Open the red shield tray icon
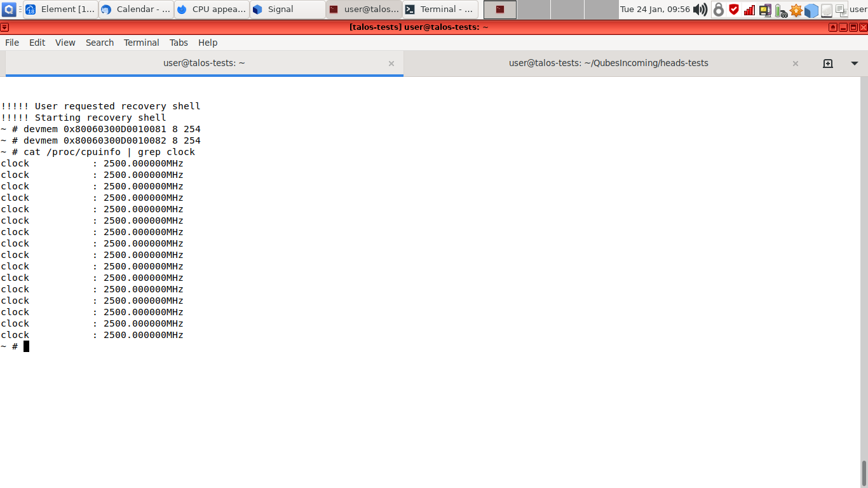Screen dimensions: 868x488 (x=734, y=10)
